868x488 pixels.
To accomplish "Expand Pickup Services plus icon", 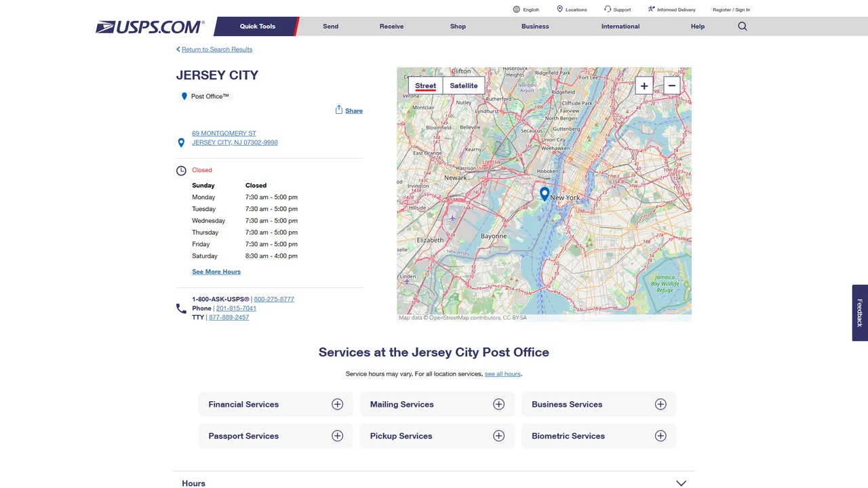I will [x=499, y=436].
